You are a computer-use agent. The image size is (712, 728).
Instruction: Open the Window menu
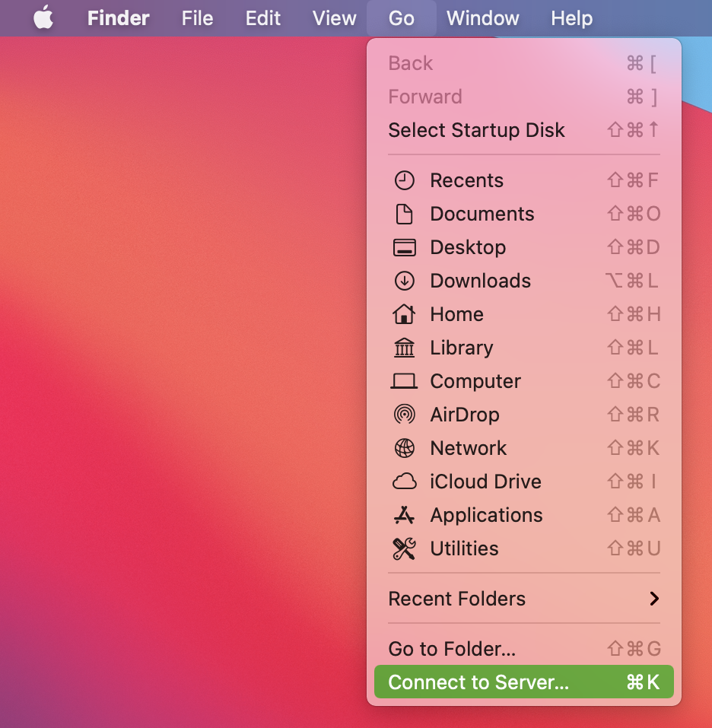point(483,18)
